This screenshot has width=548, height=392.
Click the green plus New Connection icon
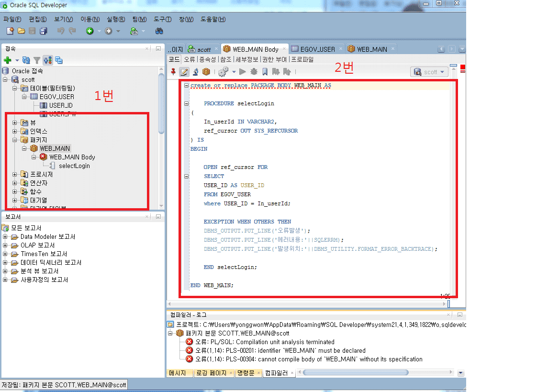[x=7, y=60]
